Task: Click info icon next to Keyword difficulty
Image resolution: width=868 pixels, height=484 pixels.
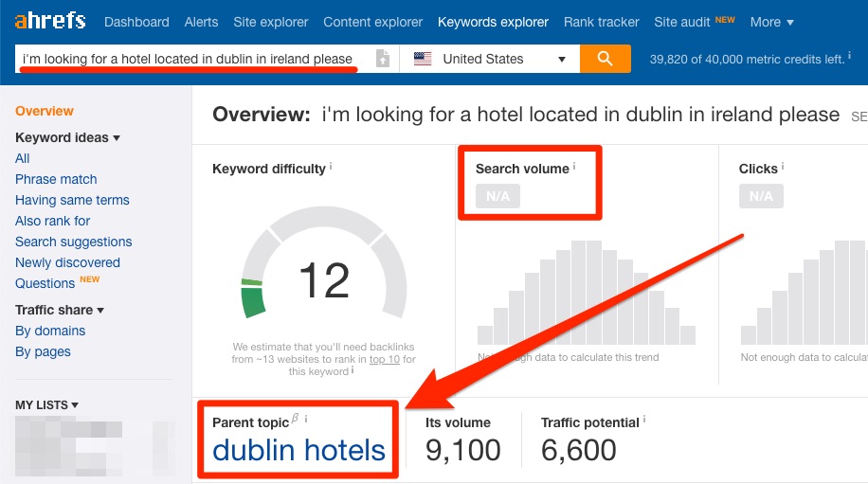Action: (x=331, y=166)
